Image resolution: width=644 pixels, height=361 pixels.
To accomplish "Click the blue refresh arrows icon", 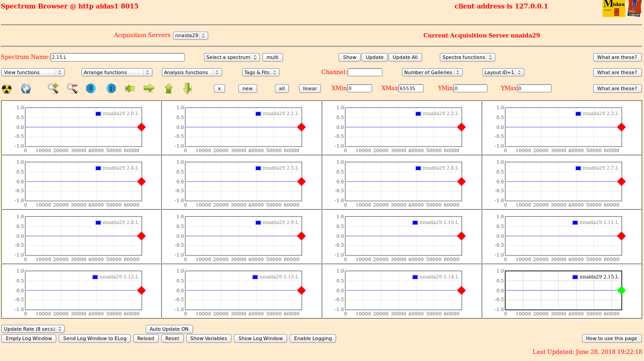I will [x=26, y=88].
